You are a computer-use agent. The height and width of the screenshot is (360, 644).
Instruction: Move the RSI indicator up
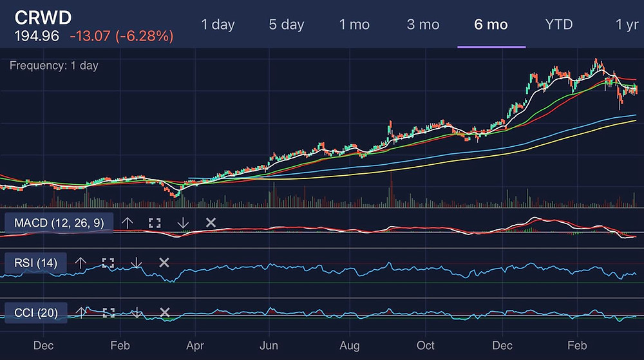coord(80,263)
